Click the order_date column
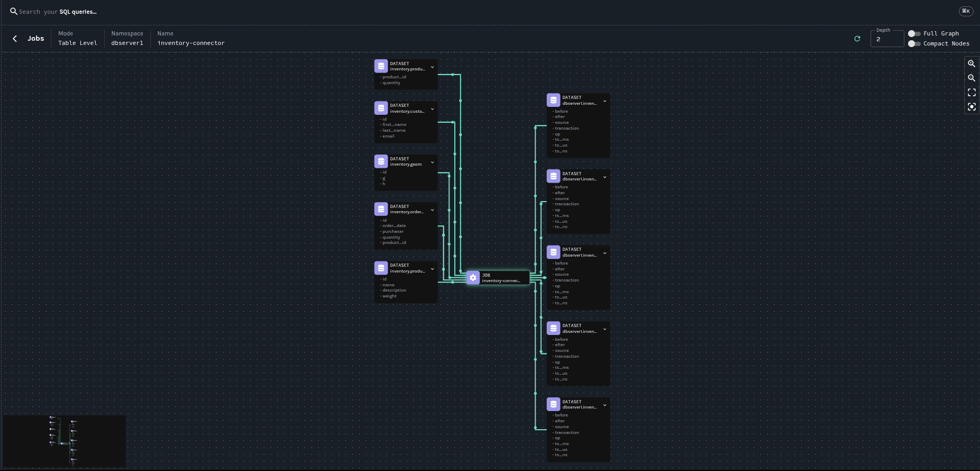 [x=393, y=226]
